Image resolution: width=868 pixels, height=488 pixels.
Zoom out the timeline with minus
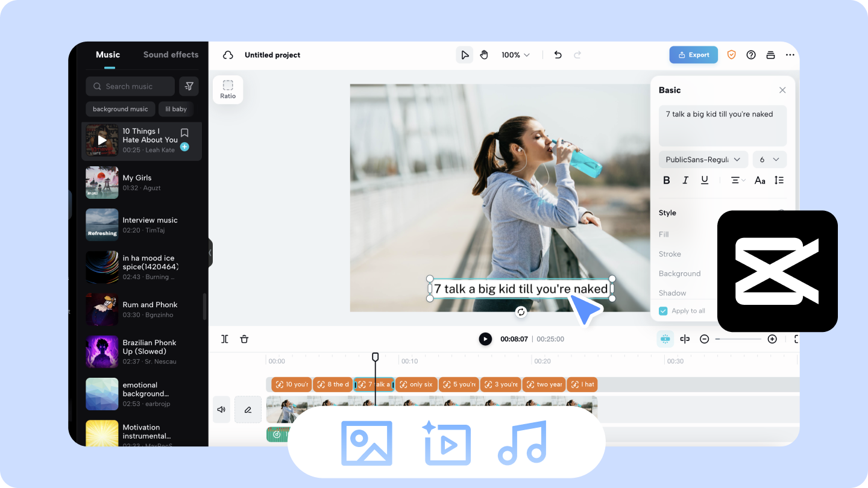point(704,339)
